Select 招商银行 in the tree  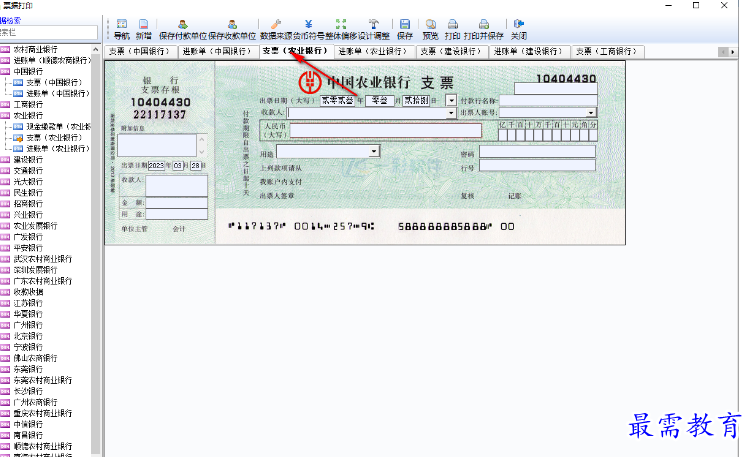pos(28,204)
